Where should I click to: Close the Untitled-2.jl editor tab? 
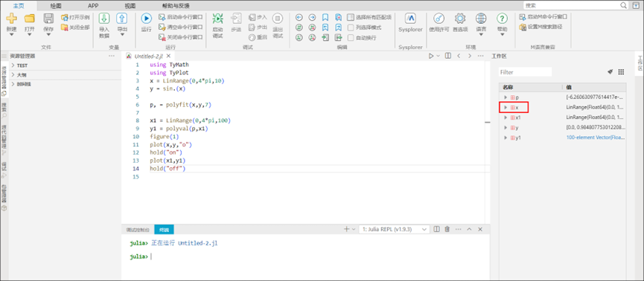[x=168, y=56]
